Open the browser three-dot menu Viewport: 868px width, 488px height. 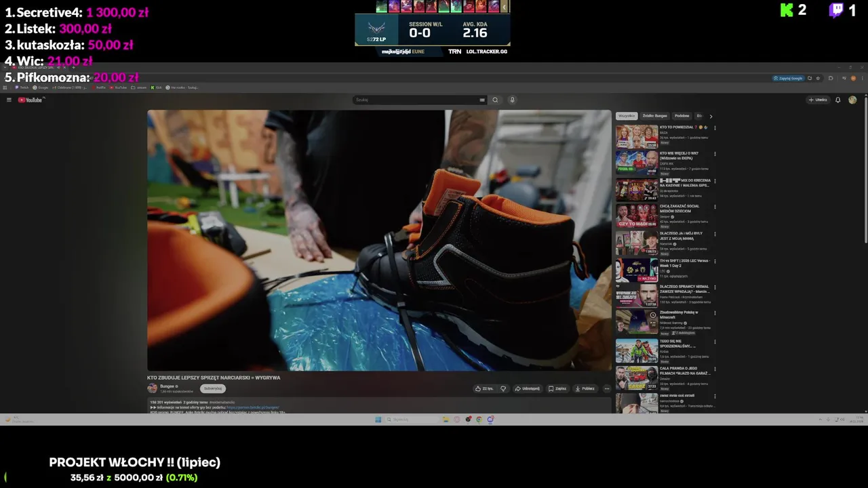click(863, 78)
